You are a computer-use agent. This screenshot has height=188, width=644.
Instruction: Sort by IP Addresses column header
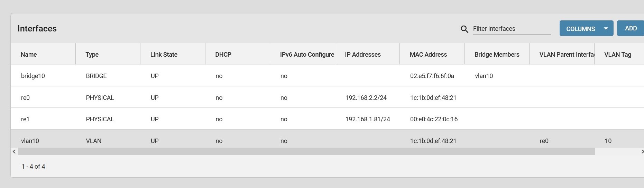363,55
